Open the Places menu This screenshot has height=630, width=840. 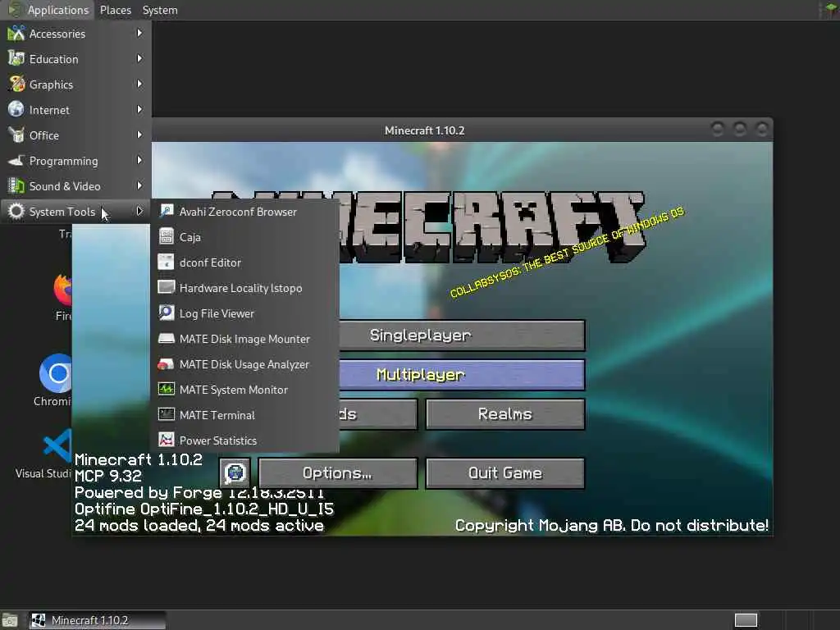pyautogui.click(x=115, y=10)
